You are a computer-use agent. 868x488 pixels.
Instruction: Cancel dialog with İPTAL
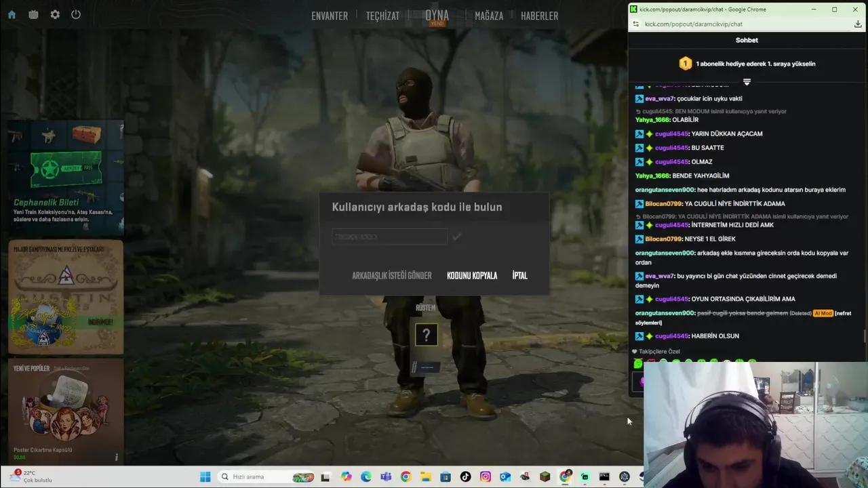click(x=520, y=276)
